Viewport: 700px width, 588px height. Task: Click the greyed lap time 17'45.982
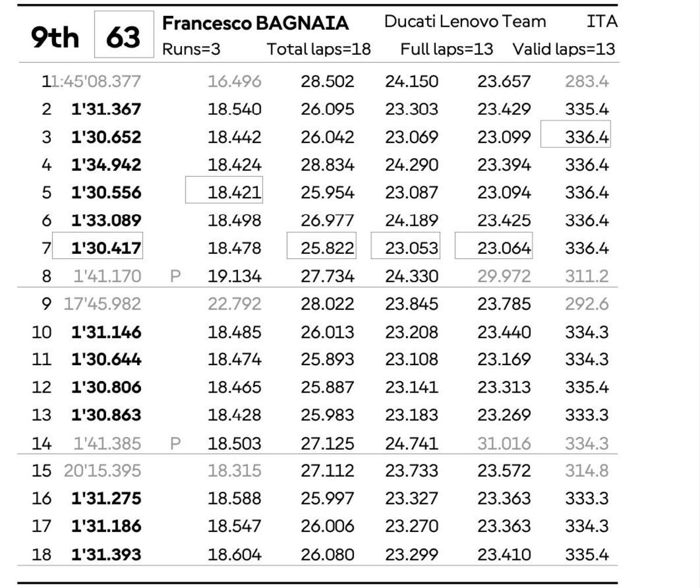coord(102,304)
